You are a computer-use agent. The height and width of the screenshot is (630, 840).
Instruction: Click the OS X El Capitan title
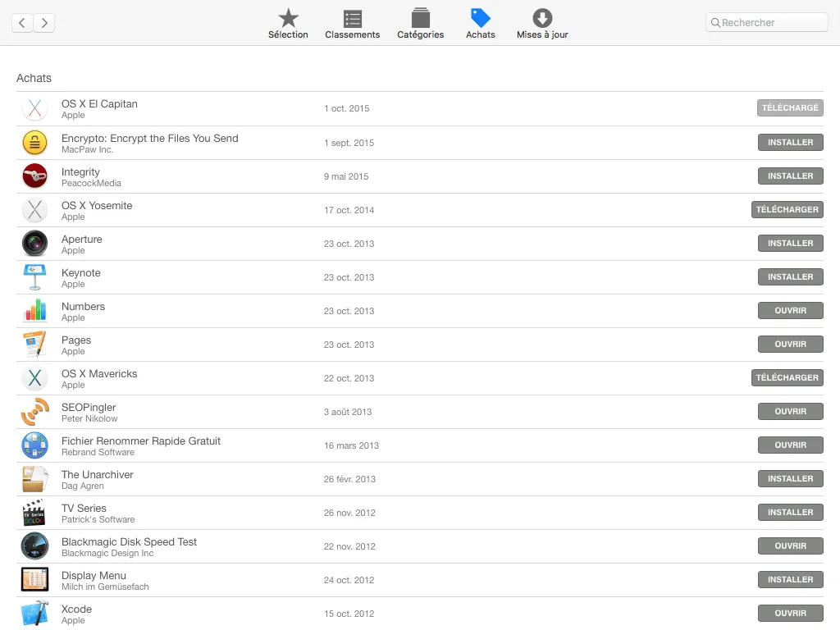click(x=99, y=104)
